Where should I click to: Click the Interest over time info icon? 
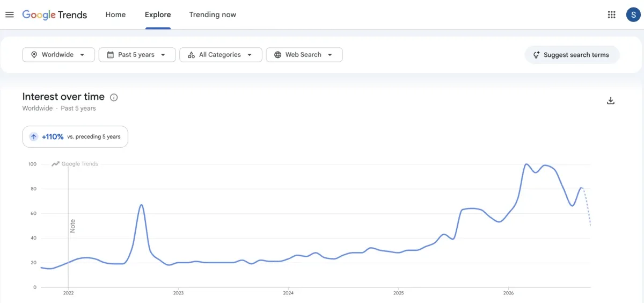pyautogui.click(x=114, y=97)
